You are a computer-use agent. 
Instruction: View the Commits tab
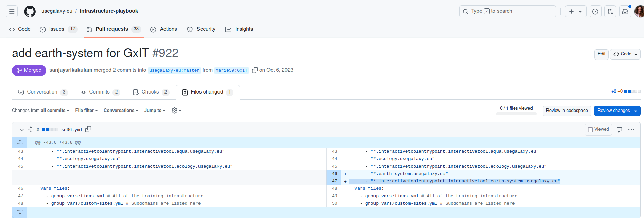100,92
